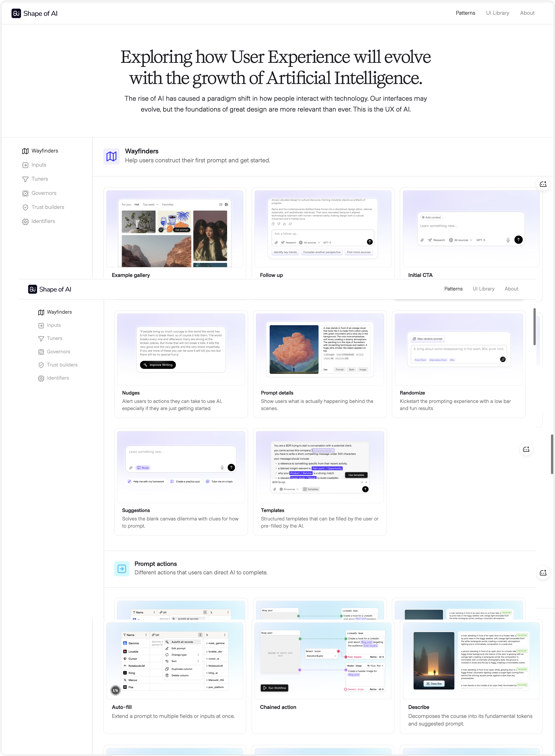Click the paperclip attach icon in Templates card
This screenshot has width=555, height=756.
coord(275,489)
